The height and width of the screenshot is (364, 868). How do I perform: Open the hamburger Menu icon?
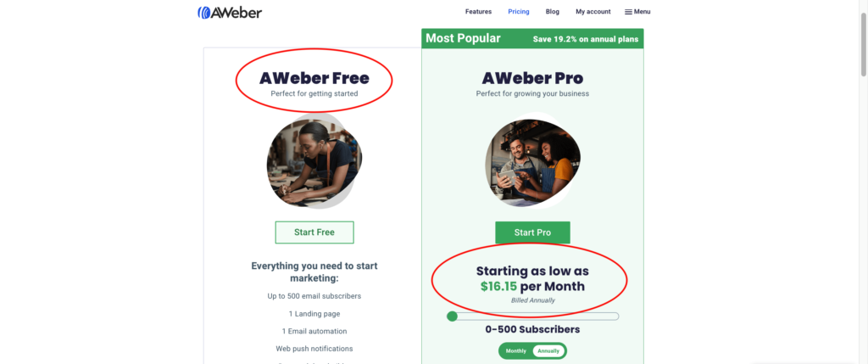coord(628,12)
